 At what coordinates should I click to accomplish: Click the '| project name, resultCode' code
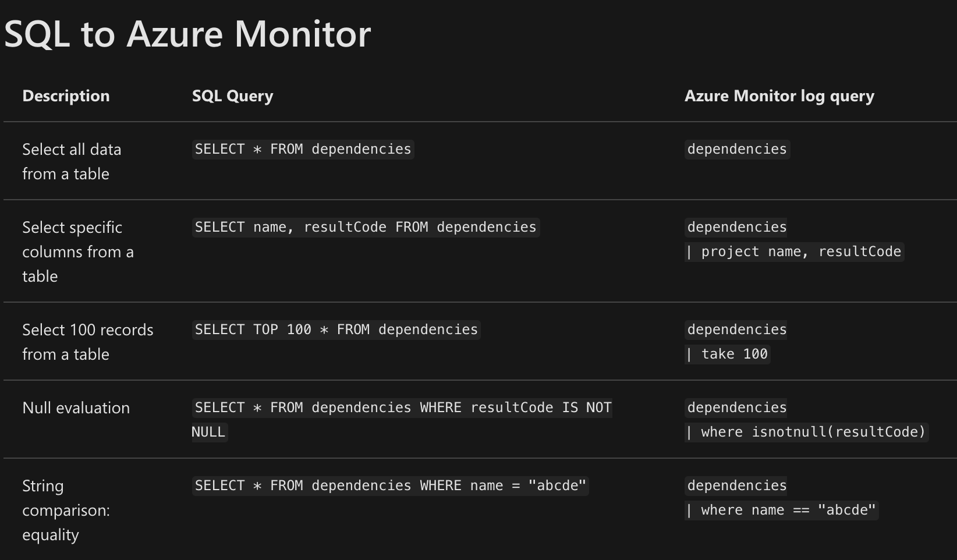click(795, 251)
